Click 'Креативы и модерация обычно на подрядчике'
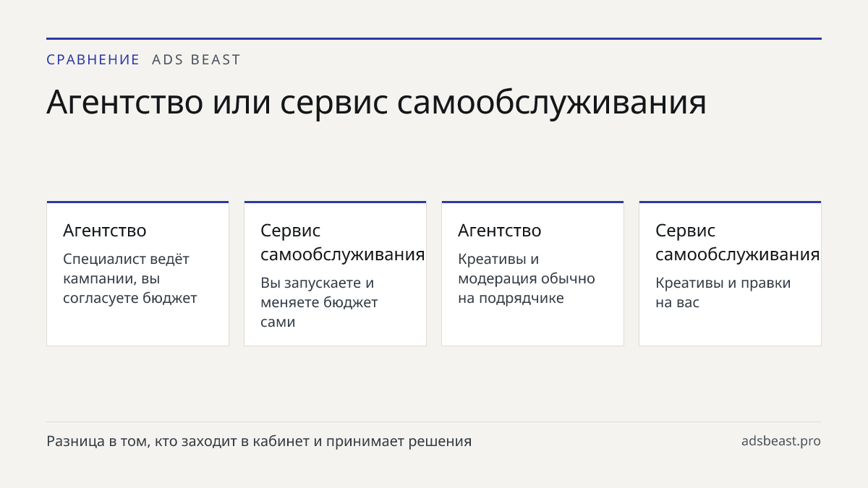This screenshot has width=868, height=488. coord(527,278)
